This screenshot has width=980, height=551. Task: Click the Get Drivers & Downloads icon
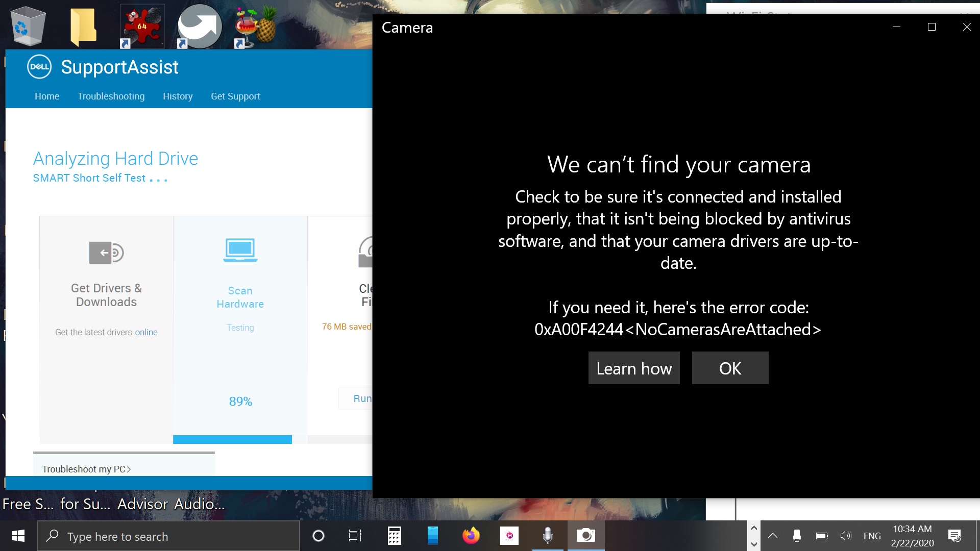pyautogui.click(x=106, y=253)
